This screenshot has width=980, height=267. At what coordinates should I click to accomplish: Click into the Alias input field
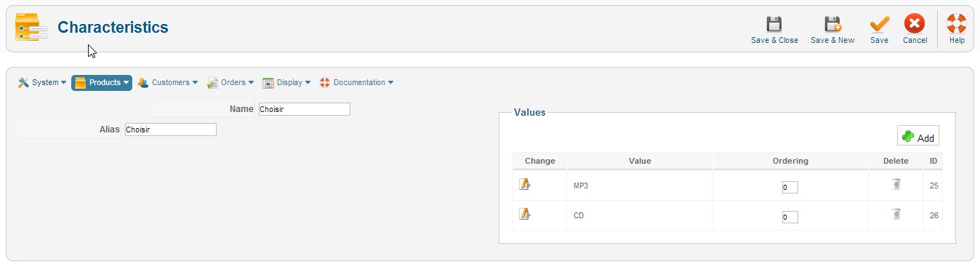click(x=171, y=129)
